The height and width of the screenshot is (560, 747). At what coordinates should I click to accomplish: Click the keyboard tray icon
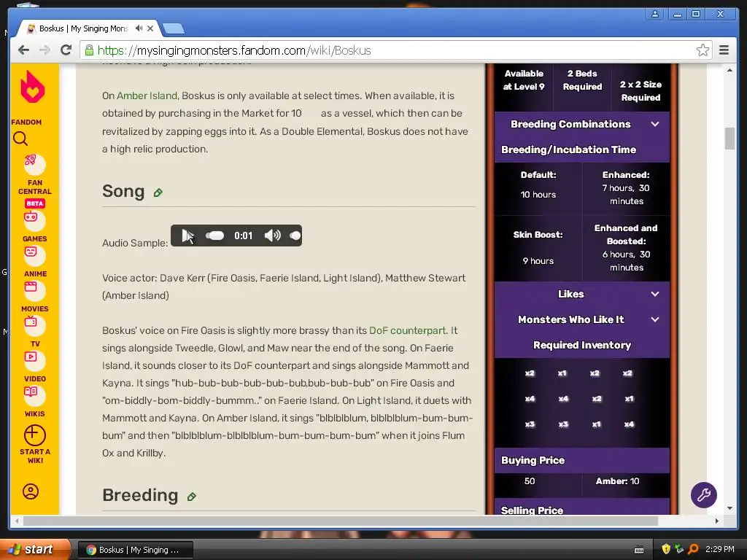point(639,550)
